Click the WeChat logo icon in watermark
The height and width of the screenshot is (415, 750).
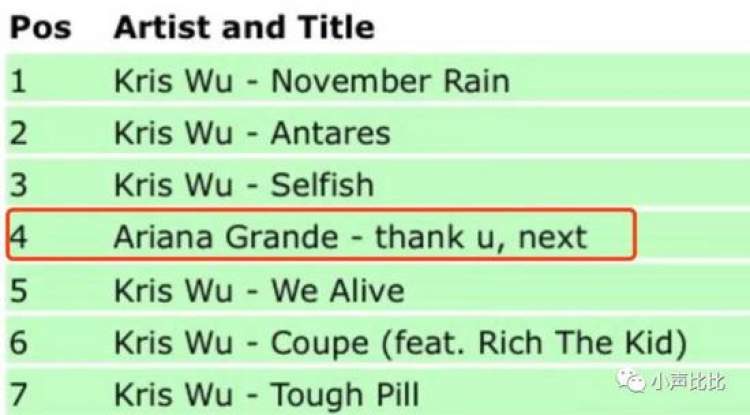(x=630, y=379)
